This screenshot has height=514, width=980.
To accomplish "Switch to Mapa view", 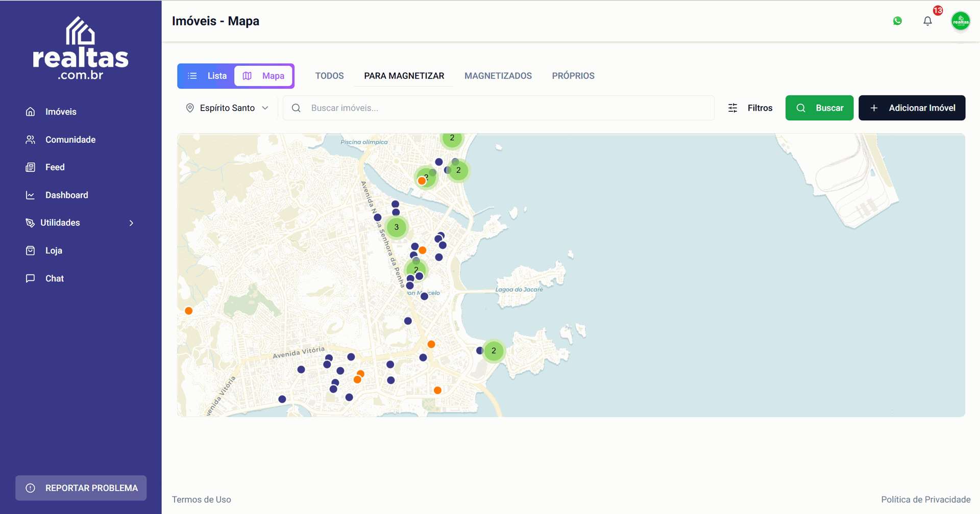I will point(263,76).
